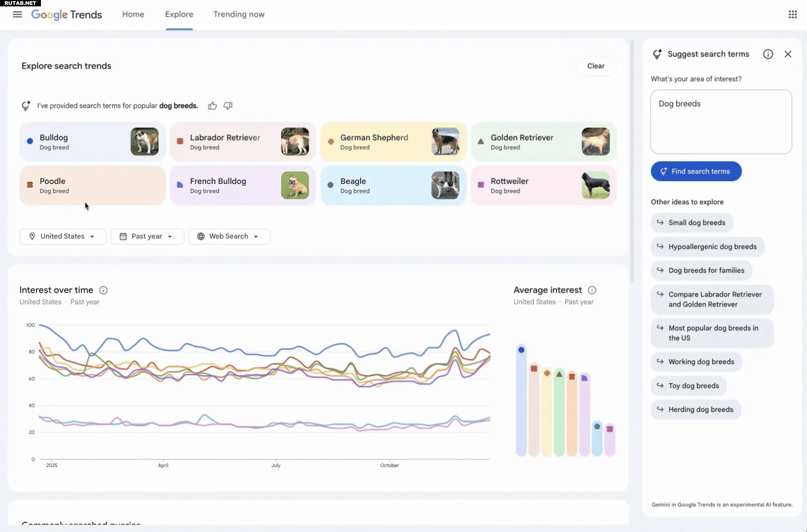Click the thumbs up feedback icon
The width and height of the screenshot is (807, 532).
point(212,106)
